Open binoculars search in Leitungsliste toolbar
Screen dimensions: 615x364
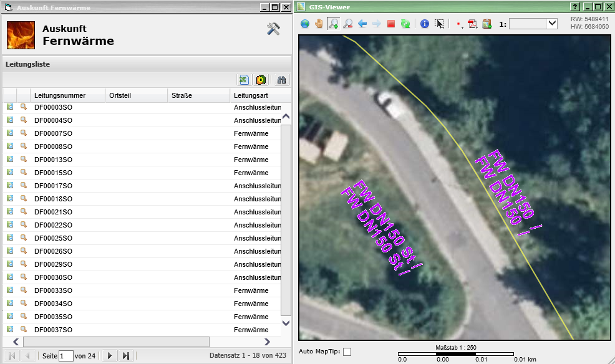282,80
